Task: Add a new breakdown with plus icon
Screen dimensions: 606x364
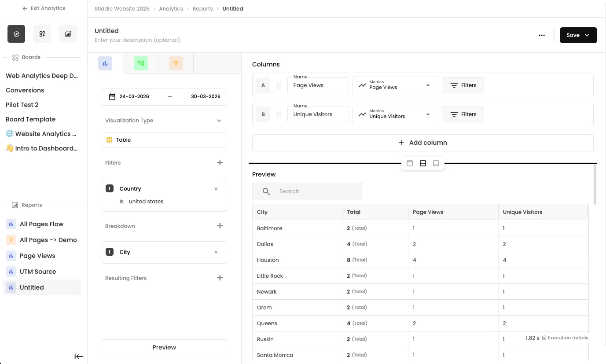Action: click(x=220, y=226)
